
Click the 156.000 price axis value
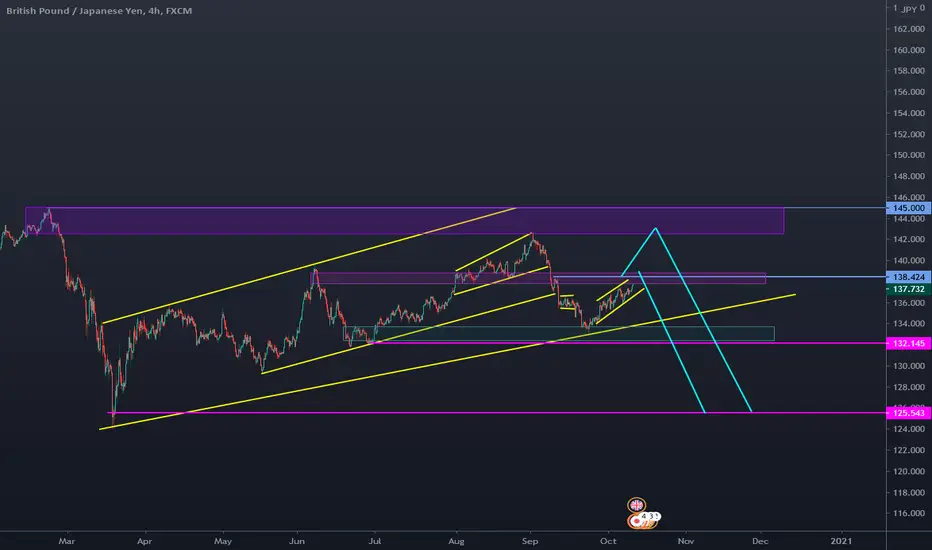pyautogui.click(x=909, y=92)
